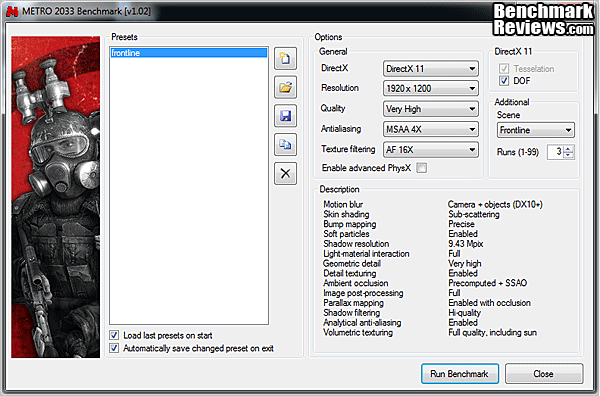Click the open preset folder icon

pyautogui.click(x=285, y=87)
